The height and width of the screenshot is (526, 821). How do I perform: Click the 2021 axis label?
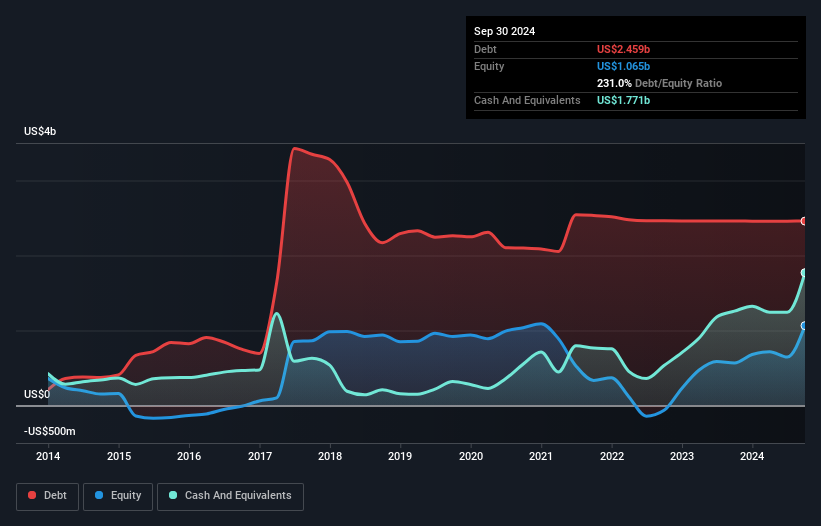tap(541, 456)
